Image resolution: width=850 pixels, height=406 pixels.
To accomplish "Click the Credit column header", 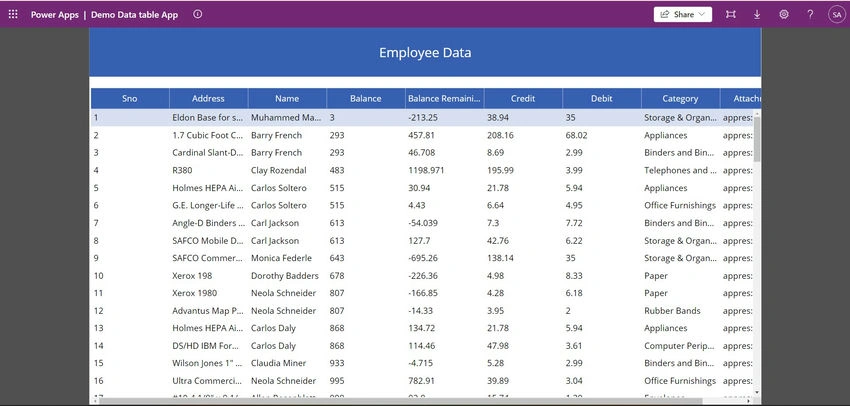I will click(x=523, y=99).
